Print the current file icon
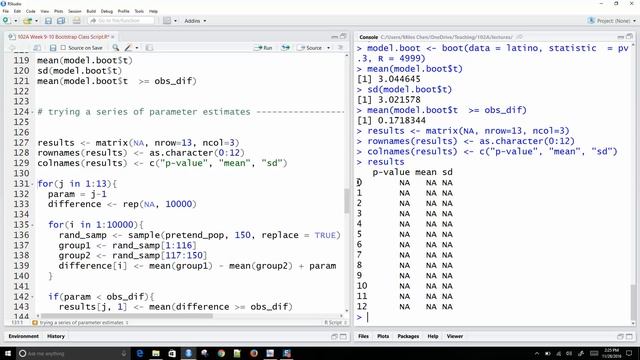The width and height of the screenshot is (640, 360). tap(76, 20)
